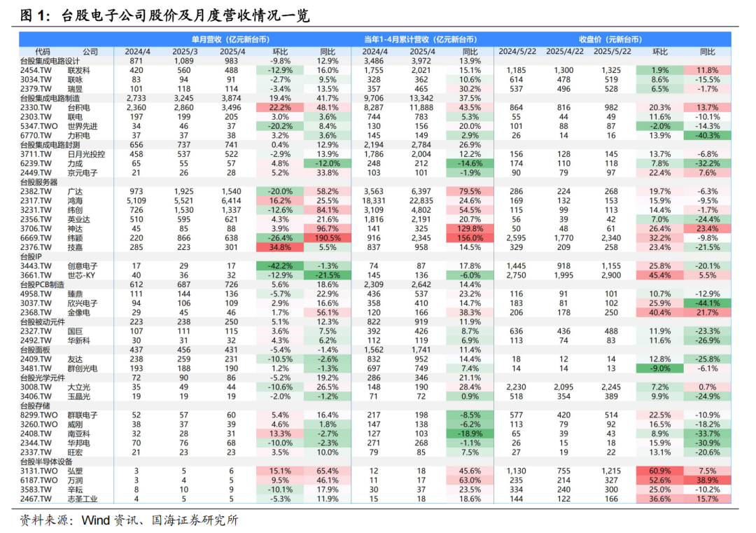Select company name '世芯-KY'
The width and height of the screenshot is (756, 533).
click(81, 275)
